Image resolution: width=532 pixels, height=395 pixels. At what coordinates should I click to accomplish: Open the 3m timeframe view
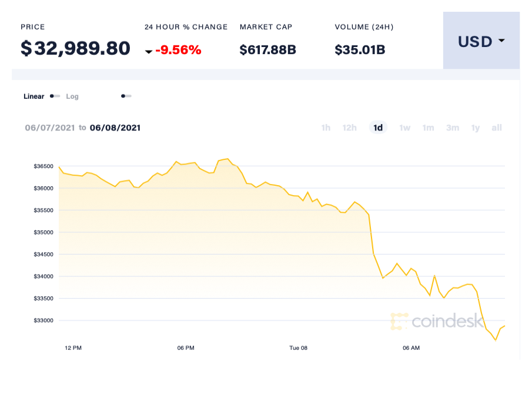[x=452, y=128]
